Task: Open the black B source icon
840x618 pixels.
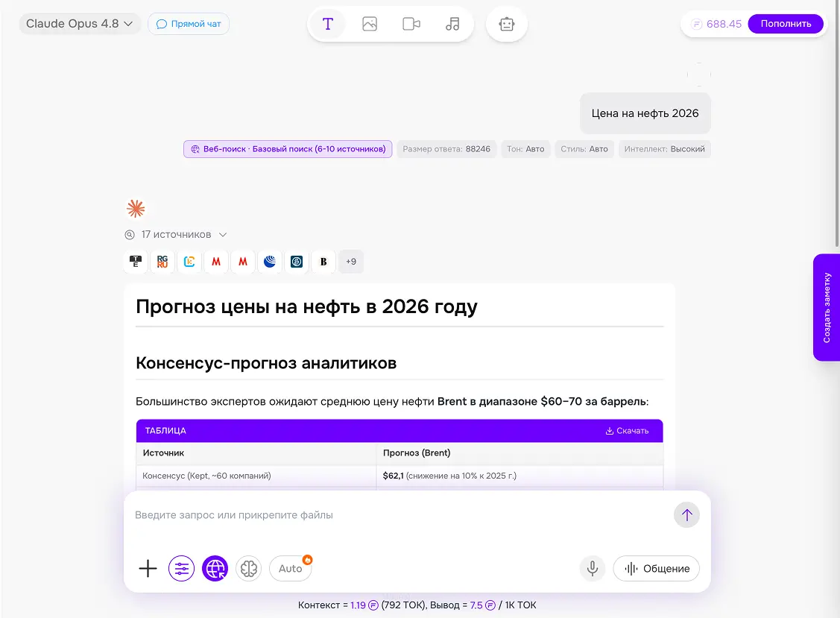Action: click(x=323, y=262)
